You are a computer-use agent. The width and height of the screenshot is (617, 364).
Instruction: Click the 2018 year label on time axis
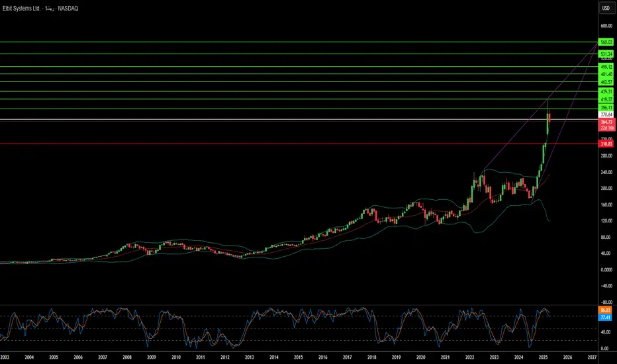coord(371,357)
